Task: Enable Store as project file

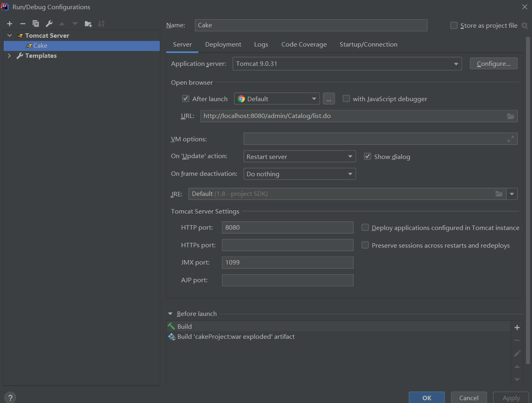Action: (x=454, y=25)
